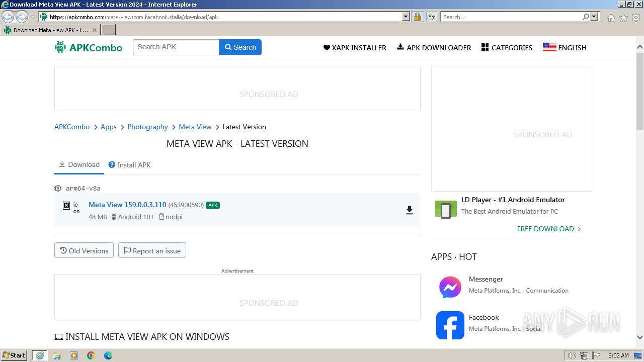Open the Facebook app link
The height and width of the screenshot is (362, 644).
[484, 317]
